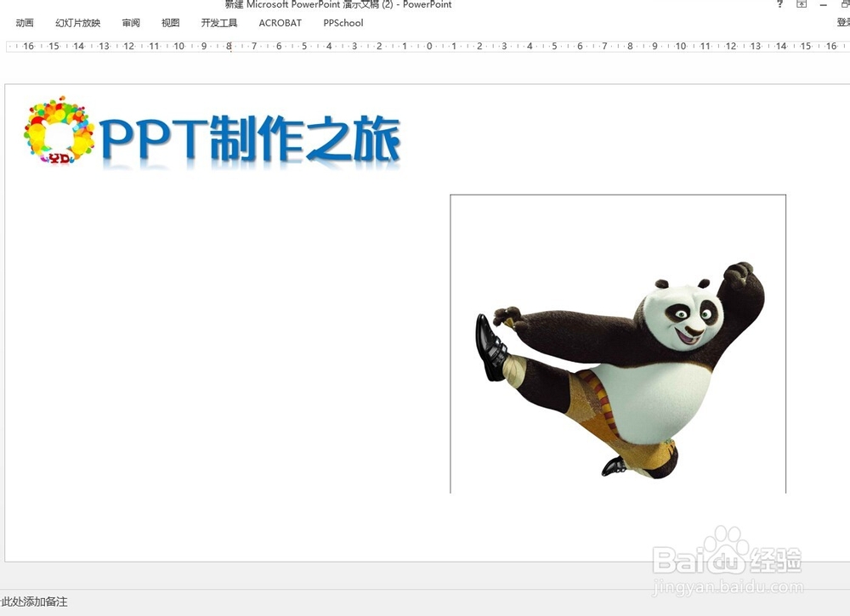The width and height of the screenshot is (850, 616).
Task: Select the colorful YD wreath logo
Action: pos(59,130)
